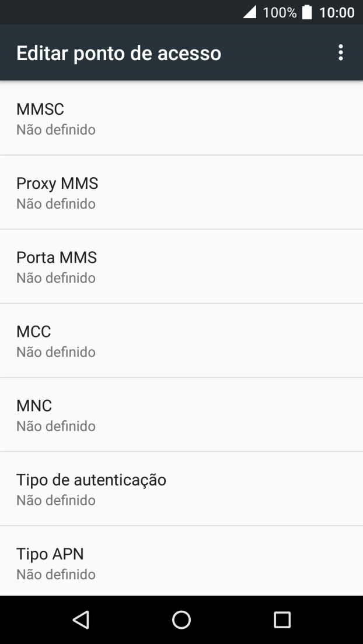Choose a Tipo APN option
This screenshot has height=644, width=363.
182,562
